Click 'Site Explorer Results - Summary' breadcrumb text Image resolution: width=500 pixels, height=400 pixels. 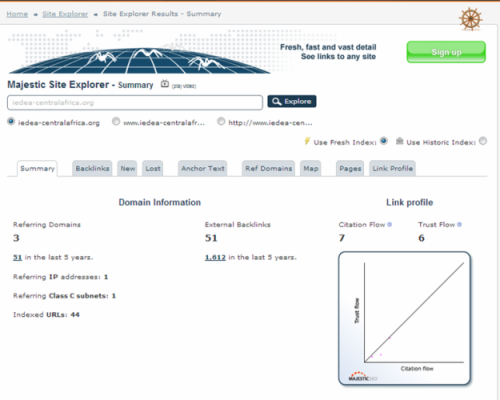162,14
